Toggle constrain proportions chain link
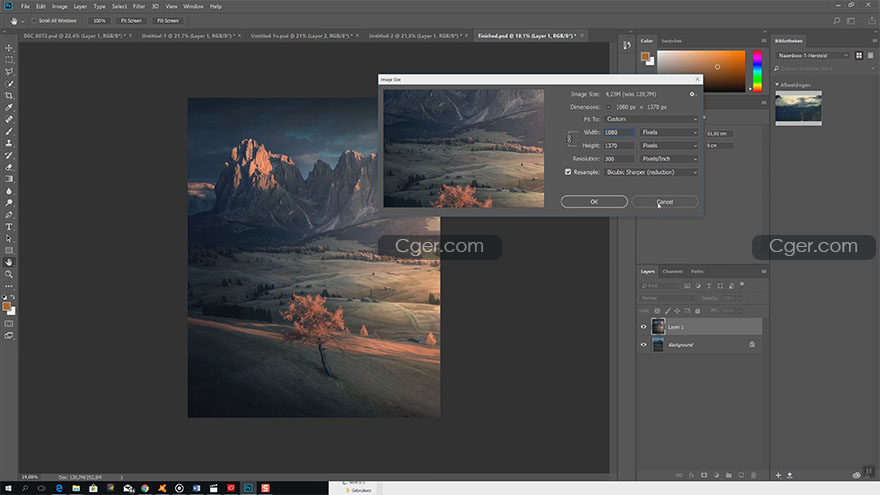 tap(569, 139)
